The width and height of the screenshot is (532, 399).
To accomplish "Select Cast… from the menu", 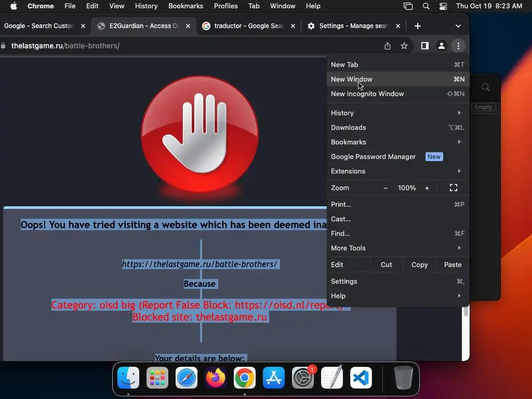I will (x=397, y=219).
